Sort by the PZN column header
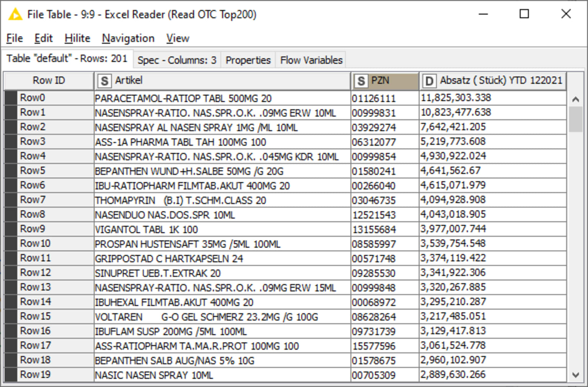This screenshot has height=387, width=588. click(385, 81)
